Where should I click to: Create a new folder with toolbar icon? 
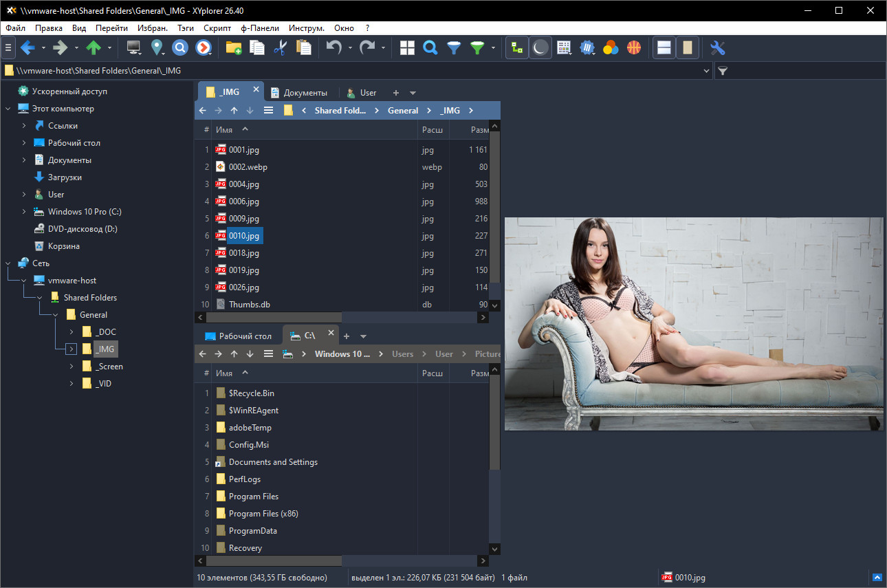(x=233, y=47)
